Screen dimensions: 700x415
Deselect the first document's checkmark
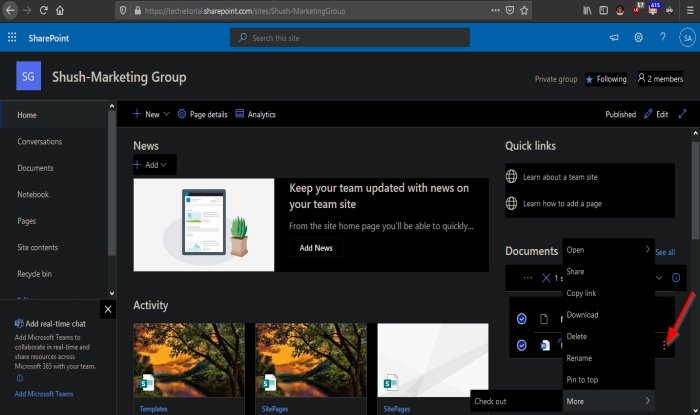[x=521, y=319]
